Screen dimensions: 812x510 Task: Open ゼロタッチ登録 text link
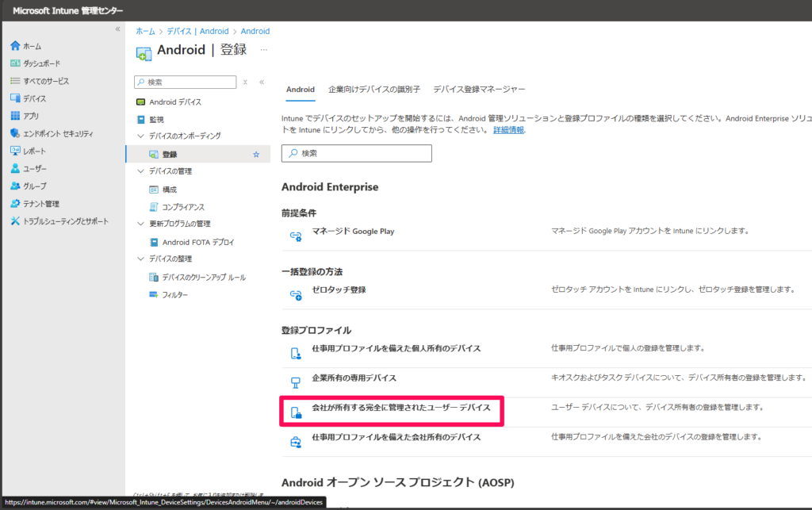(339, 290)
